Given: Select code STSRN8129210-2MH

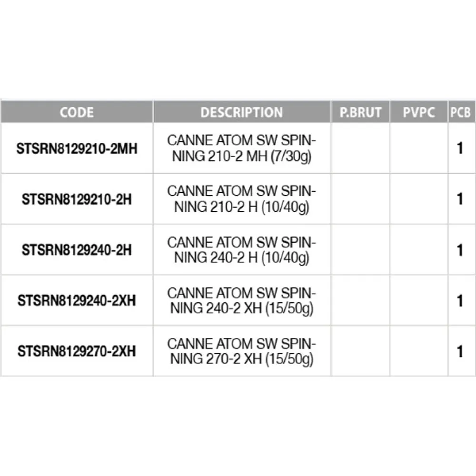Looking at the screenshot, I should pos(77,149).
